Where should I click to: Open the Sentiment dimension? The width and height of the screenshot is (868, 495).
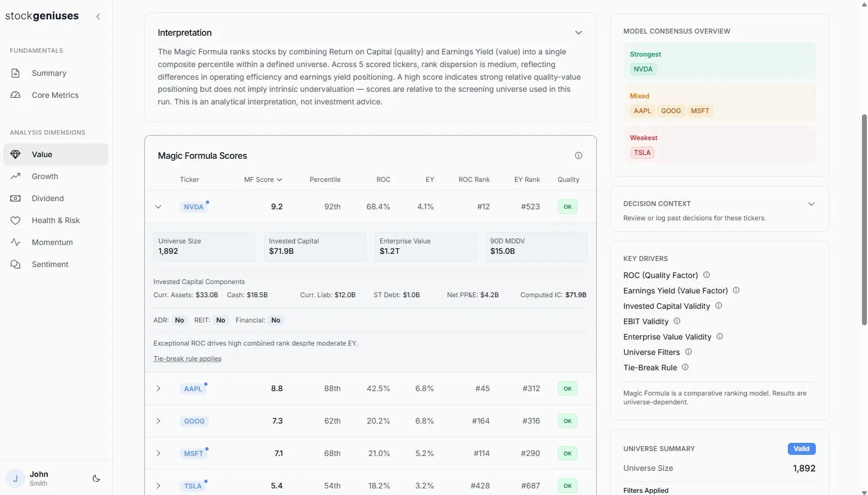click(x=56, y=264)
